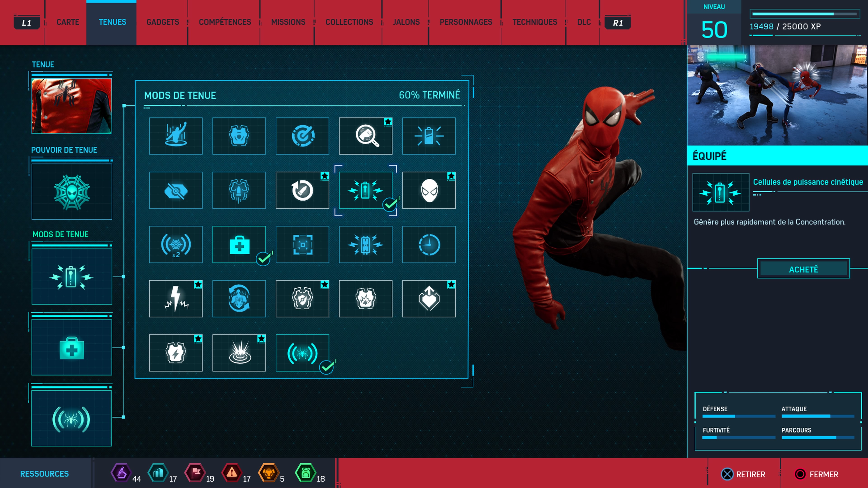Select the armored vest mod icon
Screen dimensions: 868x488
239,136
